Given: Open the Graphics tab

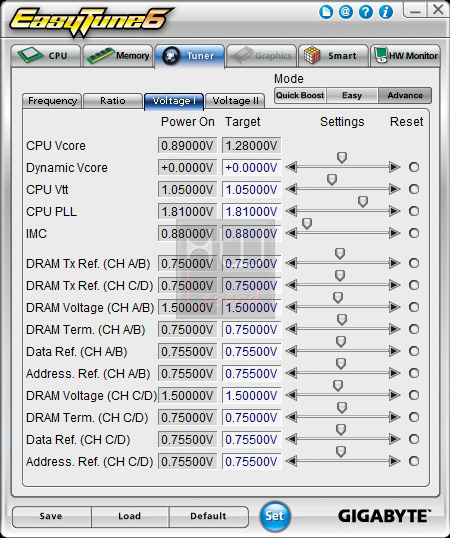Looking at the screenshot, I should click(x=261, y=56).
